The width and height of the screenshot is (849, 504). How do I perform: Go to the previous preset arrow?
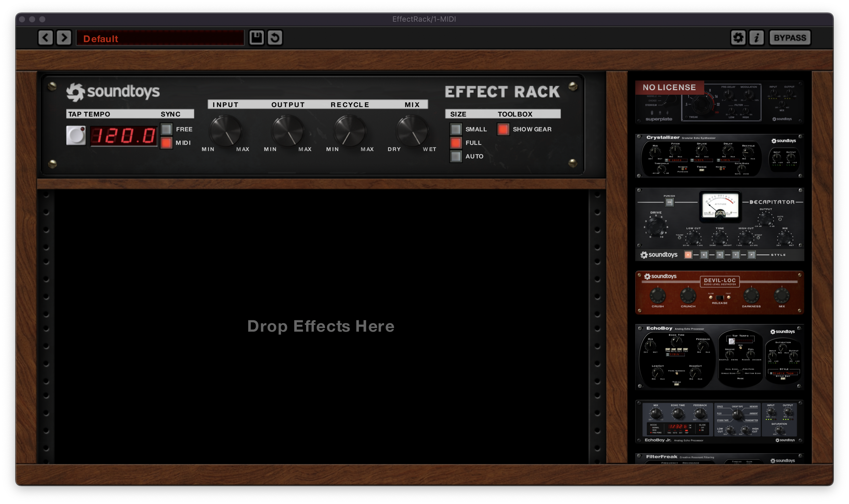45,38
